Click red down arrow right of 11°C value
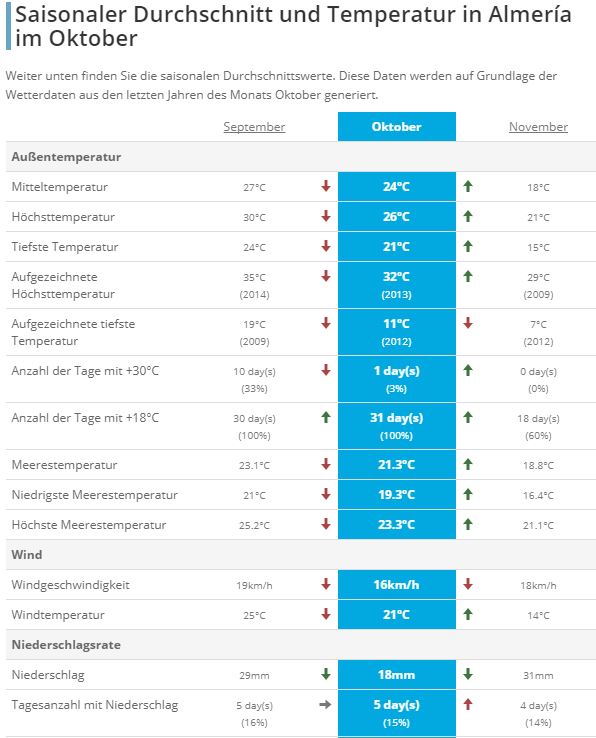The image size is (596, 738). click(467, 323)
